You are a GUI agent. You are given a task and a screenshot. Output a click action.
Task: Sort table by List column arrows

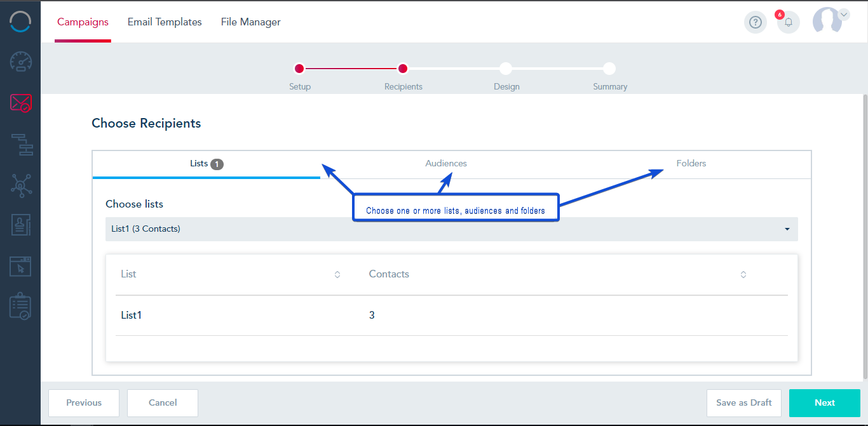click(337, 275)
